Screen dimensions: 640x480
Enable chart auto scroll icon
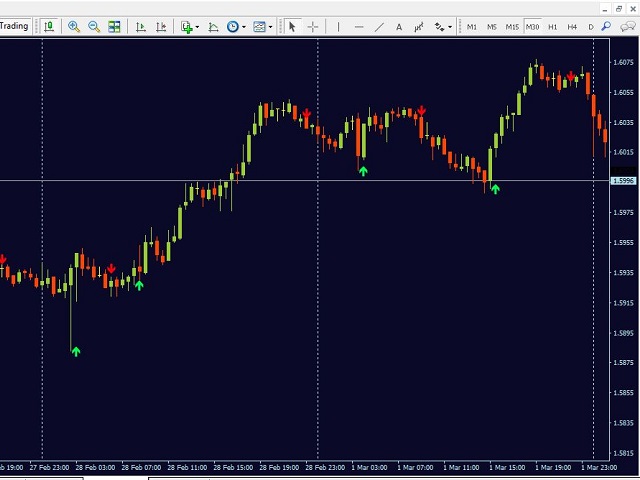click(140, 27)
